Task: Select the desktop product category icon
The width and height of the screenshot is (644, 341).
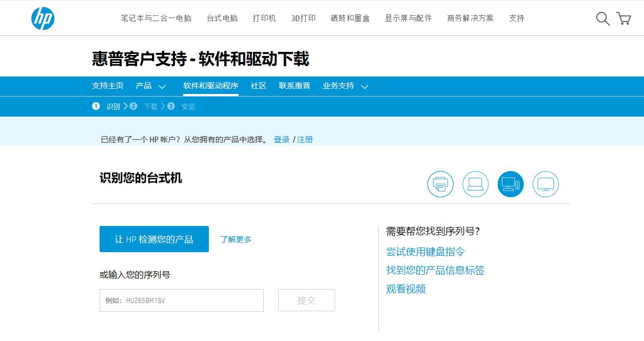Action: [x=510, y=184]
